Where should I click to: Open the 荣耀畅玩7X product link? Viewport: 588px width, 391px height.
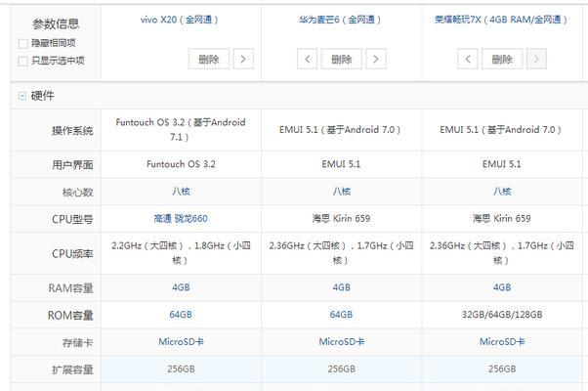tap(501, 20)
